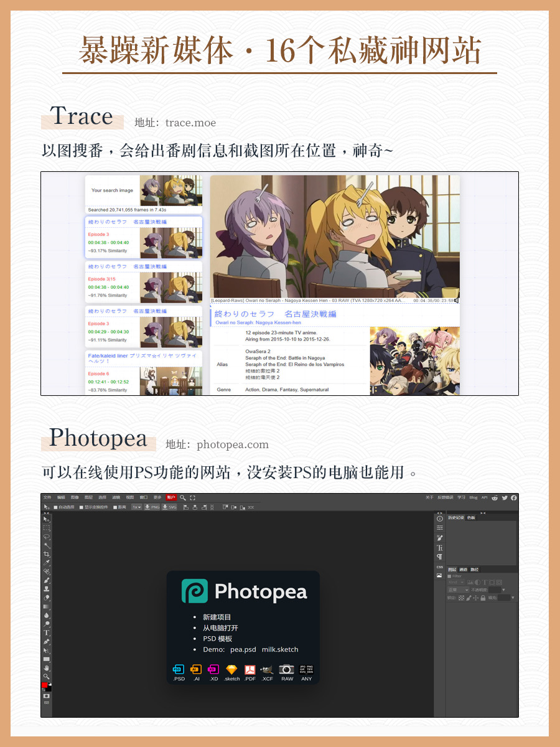Viewport: 560px width, 747px height.
Task: Click 从电脑打开 on Photopea splash
Action: 220,628
